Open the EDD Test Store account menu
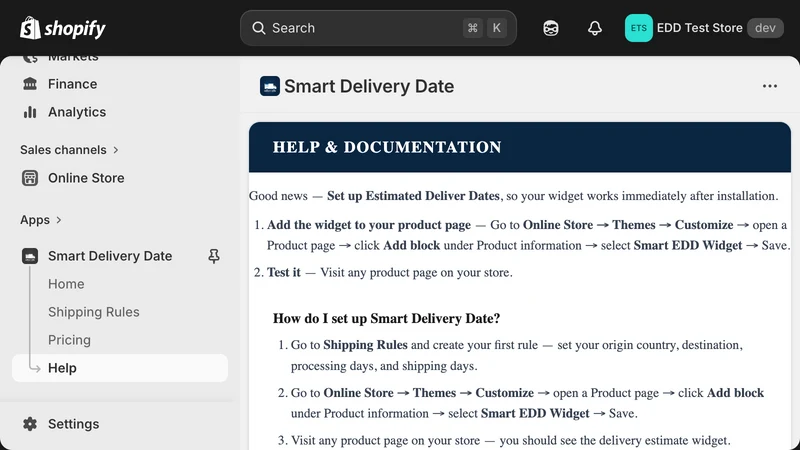Image resolution: width=800 pixels, height=450 pixels. click(704, 28)
